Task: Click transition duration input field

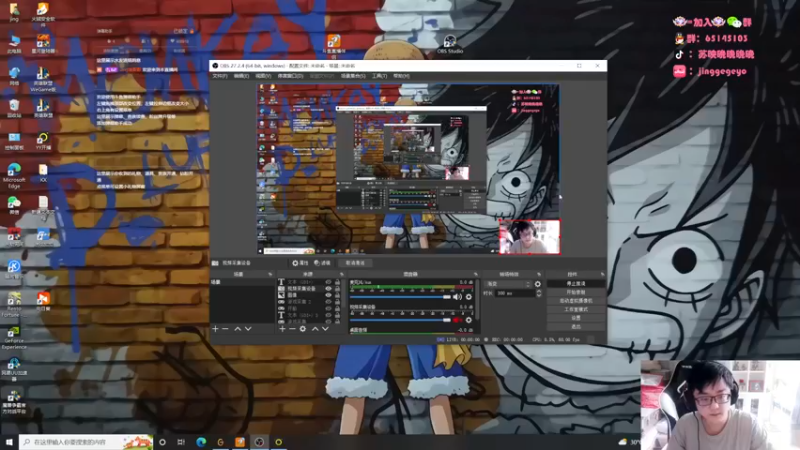Action: pyautogui.click(x=514, y=293)
